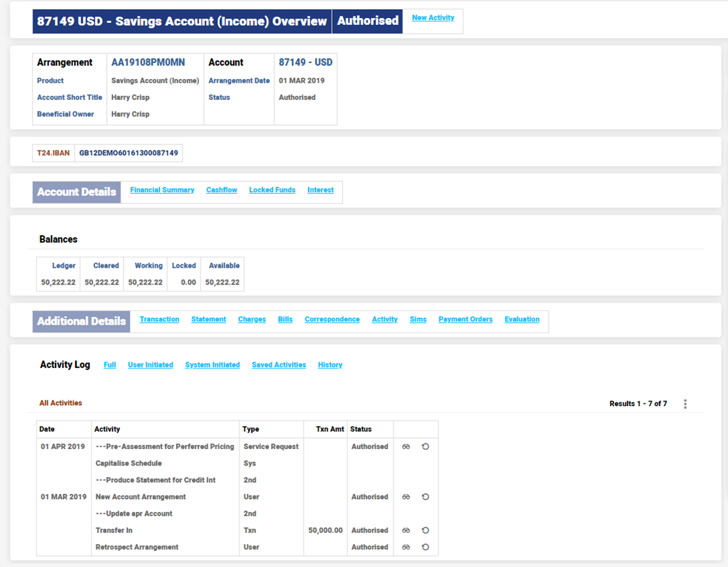This screenshot has height=567, width=728.
Task: View the New Account Arrangement activity
Action: [x=406, y=497]
